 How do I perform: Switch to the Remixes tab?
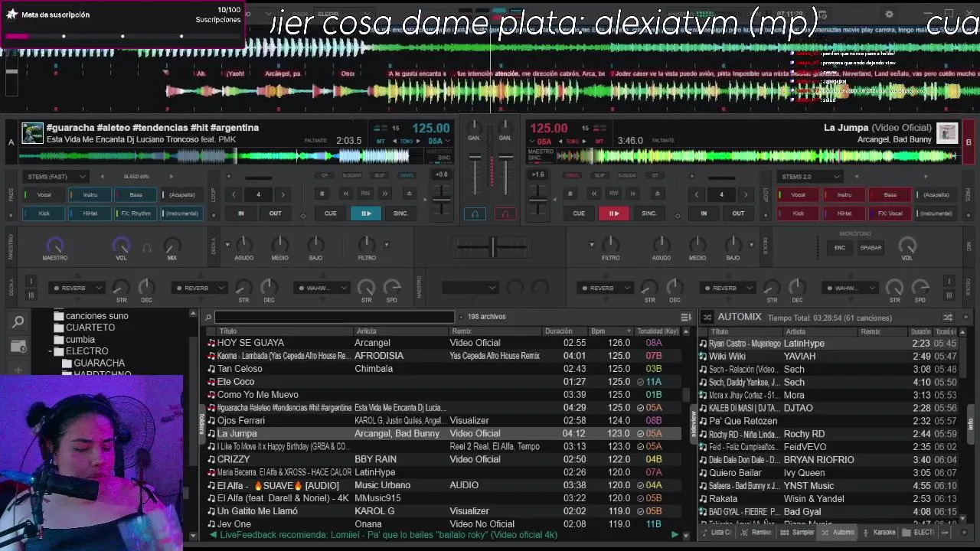pyautogui.click(x=756, y=533)
